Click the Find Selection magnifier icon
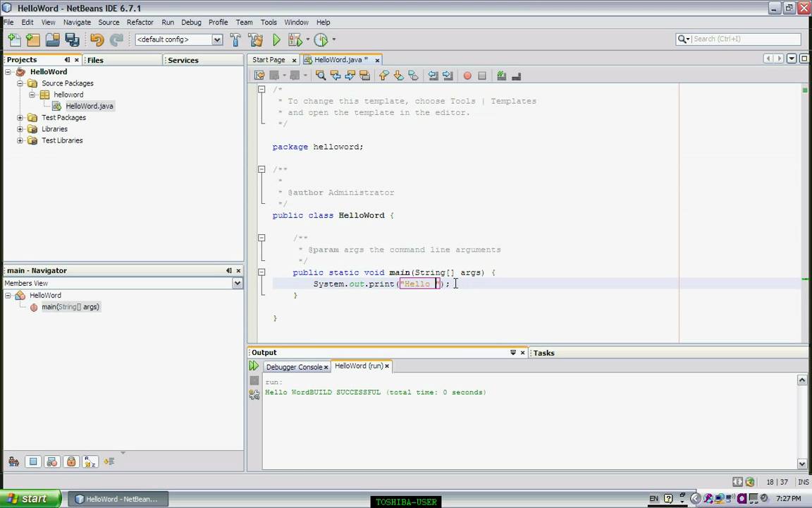This screenshot has height=508, width=812. point(321,75)
